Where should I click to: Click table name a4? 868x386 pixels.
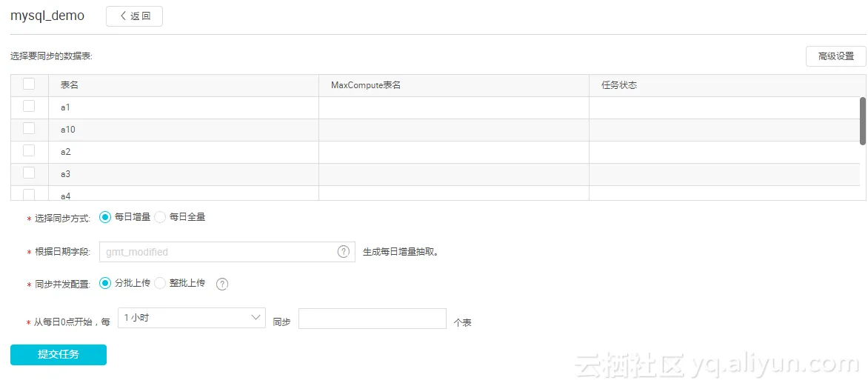(x=65, y=196)
